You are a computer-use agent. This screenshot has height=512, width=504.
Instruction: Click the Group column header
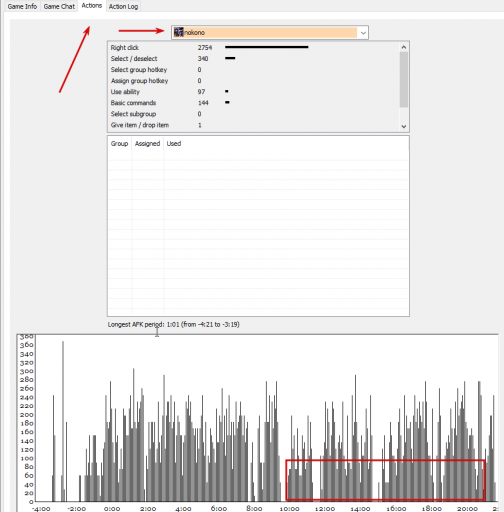[119, 143]
